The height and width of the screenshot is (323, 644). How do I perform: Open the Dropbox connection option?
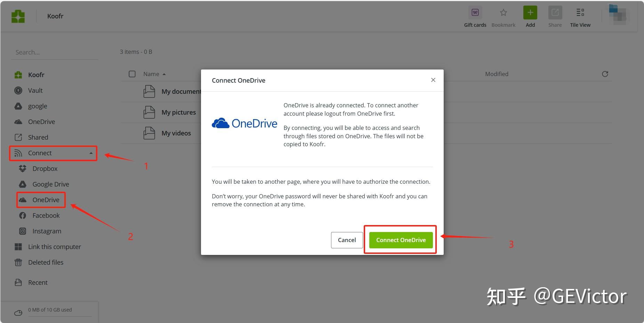tap(45, 168)
